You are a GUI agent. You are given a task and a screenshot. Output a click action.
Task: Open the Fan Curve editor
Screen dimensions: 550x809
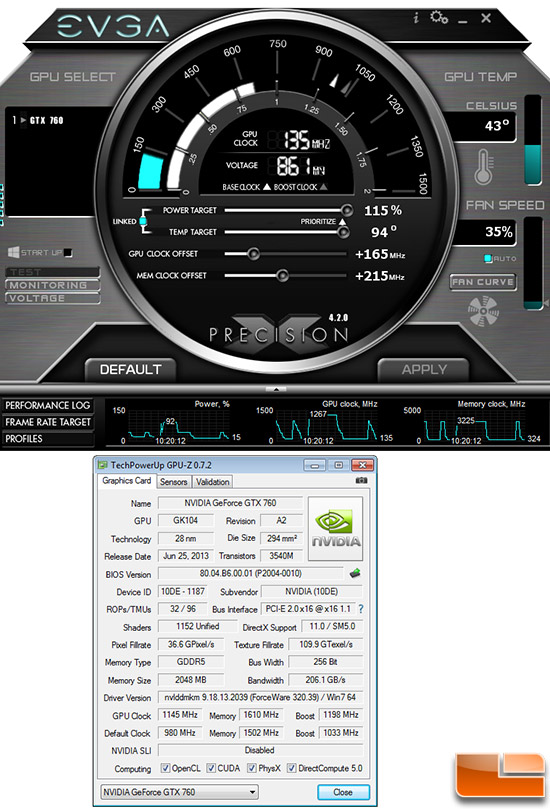(483, 282)
